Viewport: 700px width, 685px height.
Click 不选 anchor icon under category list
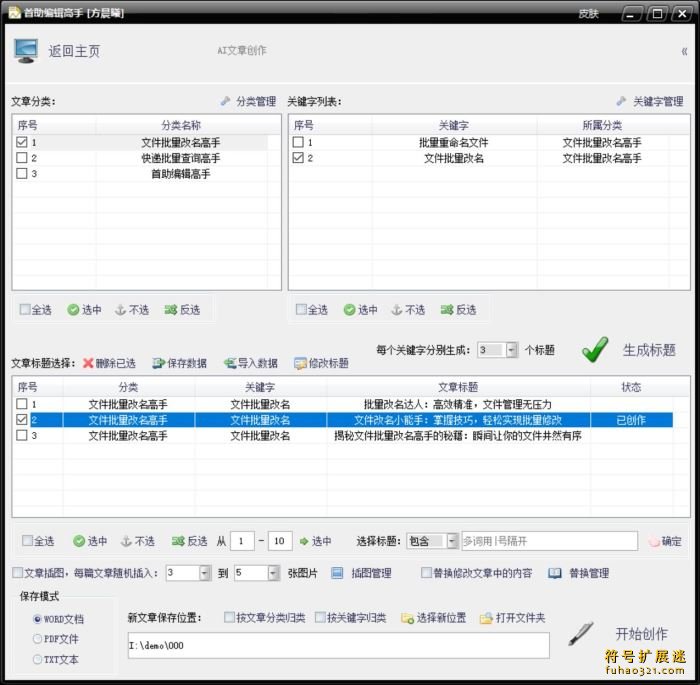(120, 309)
